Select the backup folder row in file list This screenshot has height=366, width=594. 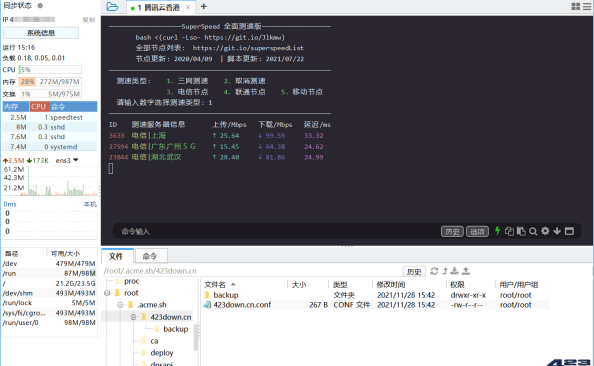click(x=376, y=295)
